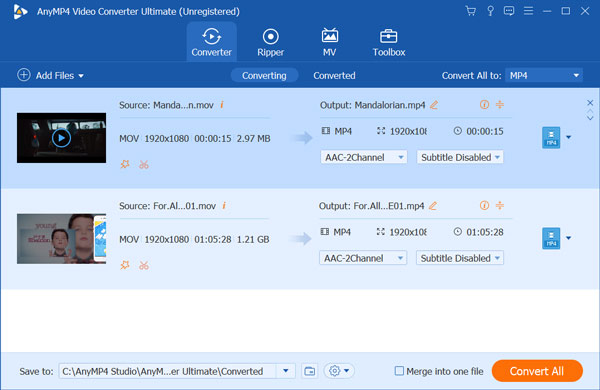This screenshot has width=600, height=390.
Task: Open edit effects star for Mandalorian video
Action: pos(125,165)
